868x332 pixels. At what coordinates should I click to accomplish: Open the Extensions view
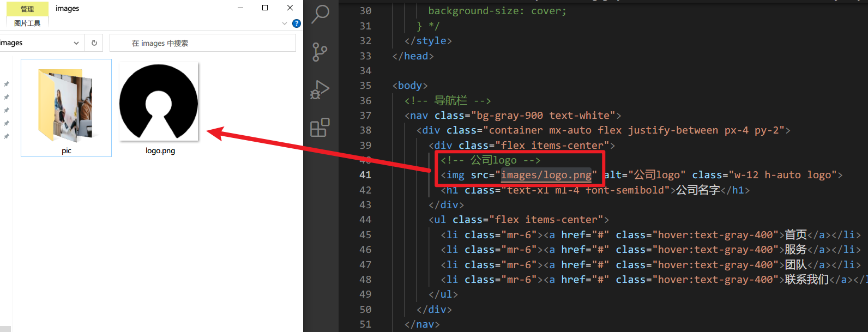click(320, 128)
